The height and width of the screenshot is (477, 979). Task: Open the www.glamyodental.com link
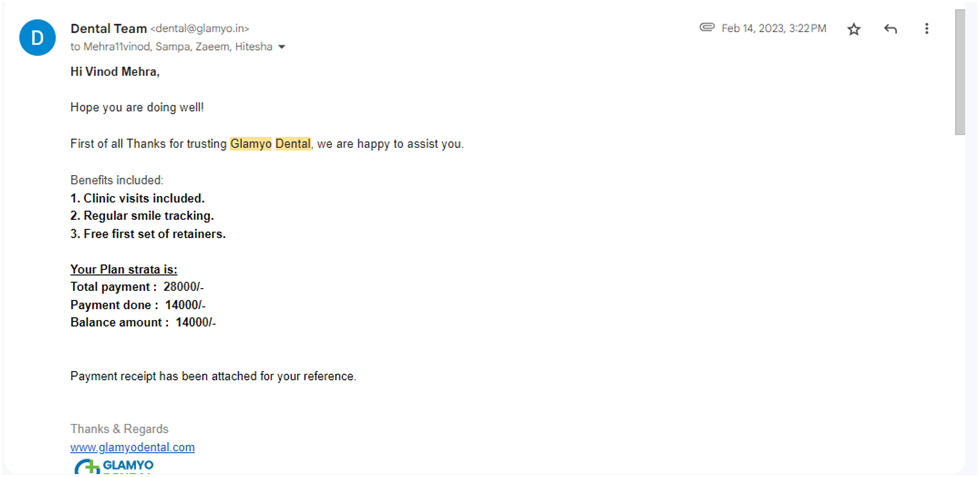tap(132, 447)
